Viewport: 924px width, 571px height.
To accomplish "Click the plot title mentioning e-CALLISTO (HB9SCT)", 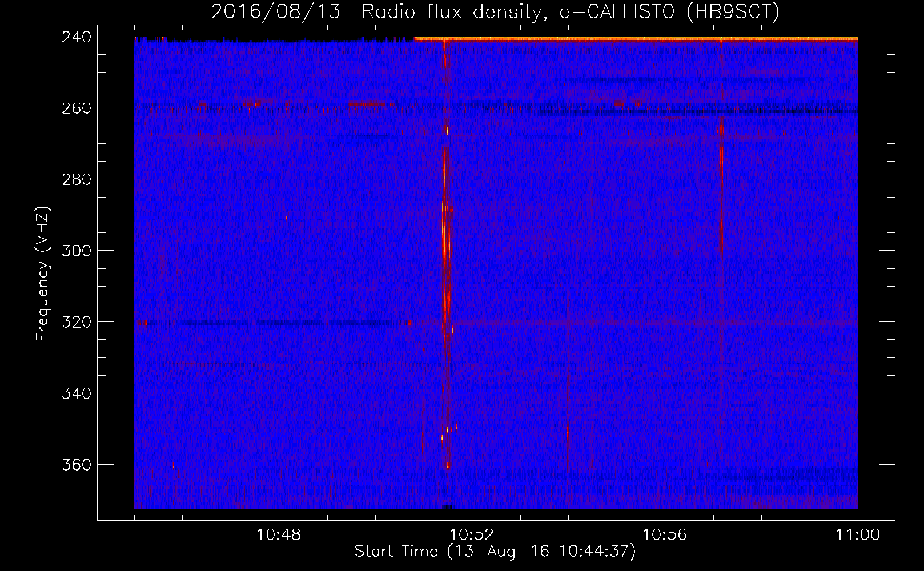I will coord(495,11).
